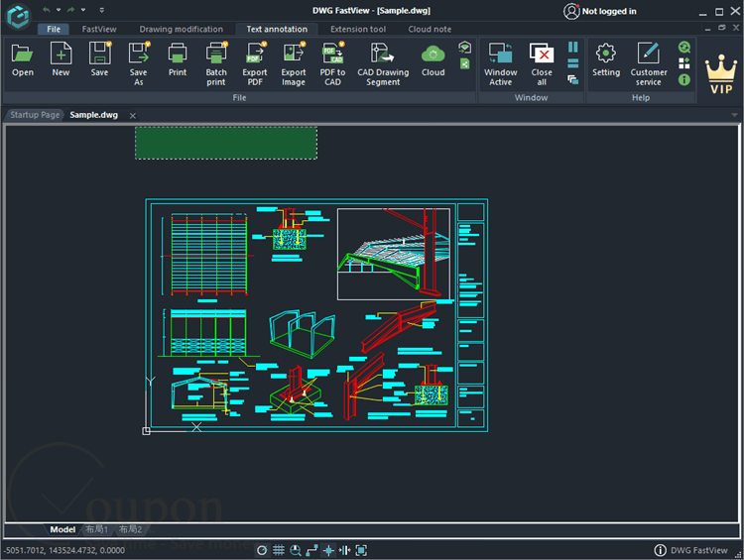Click the DWG FastView info label in status bar
The height and width of the screenshot is (560, 744).
coord(690,550)
